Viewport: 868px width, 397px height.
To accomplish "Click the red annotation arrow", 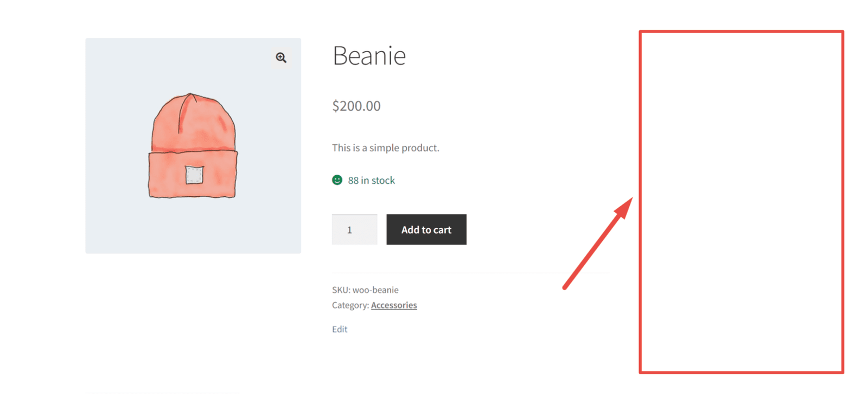I will click(x=597, y=243).
